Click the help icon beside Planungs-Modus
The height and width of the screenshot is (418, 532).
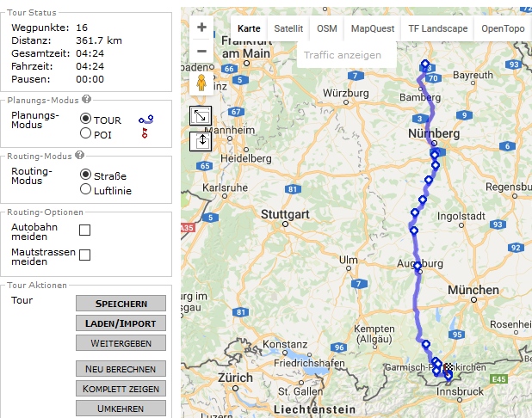87,100
